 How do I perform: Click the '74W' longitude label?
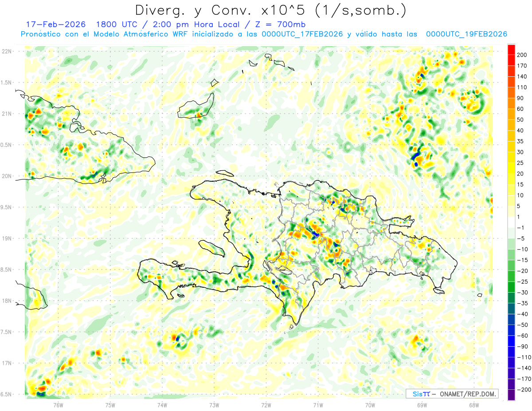[162, 405]
